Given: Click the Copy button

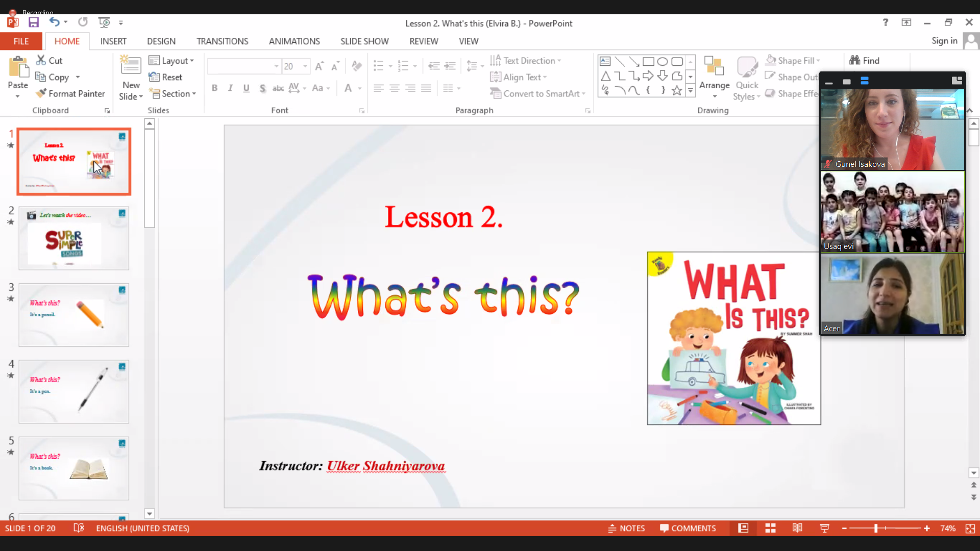Looking at the screenshot, I should point(53,77).
